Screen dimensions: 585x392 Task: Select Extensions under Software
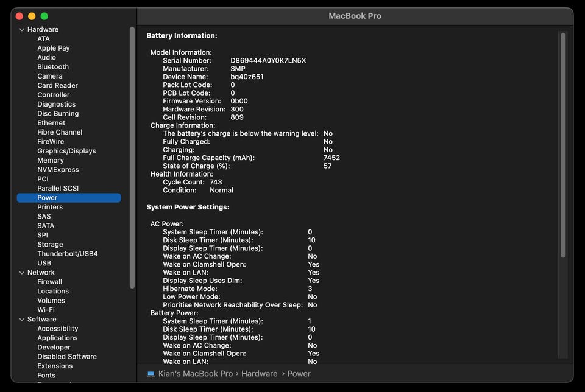pos(55,366)
